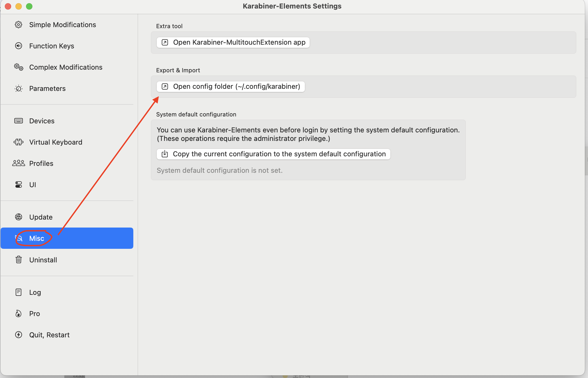Open the Log section
This screenshot has width=588, height=378.
[67, 292]
